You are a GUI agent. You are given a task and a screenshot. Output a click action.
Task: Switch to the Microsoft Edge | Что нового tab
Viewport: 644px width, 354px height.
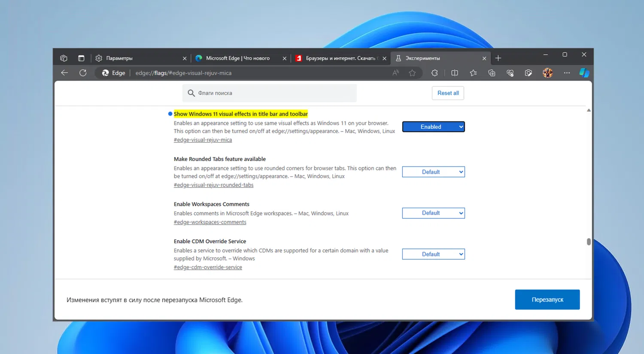240,58
